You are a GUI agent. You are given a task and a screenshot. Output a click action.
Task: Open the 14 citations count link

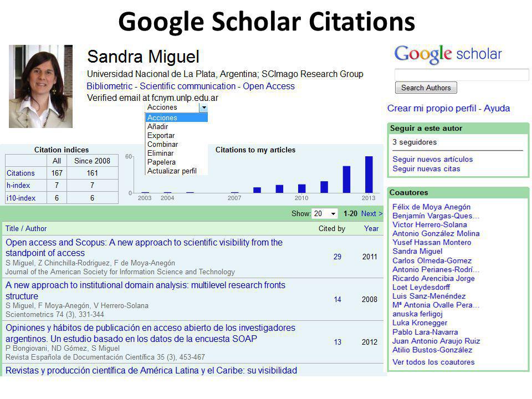(x=337, y=299)
